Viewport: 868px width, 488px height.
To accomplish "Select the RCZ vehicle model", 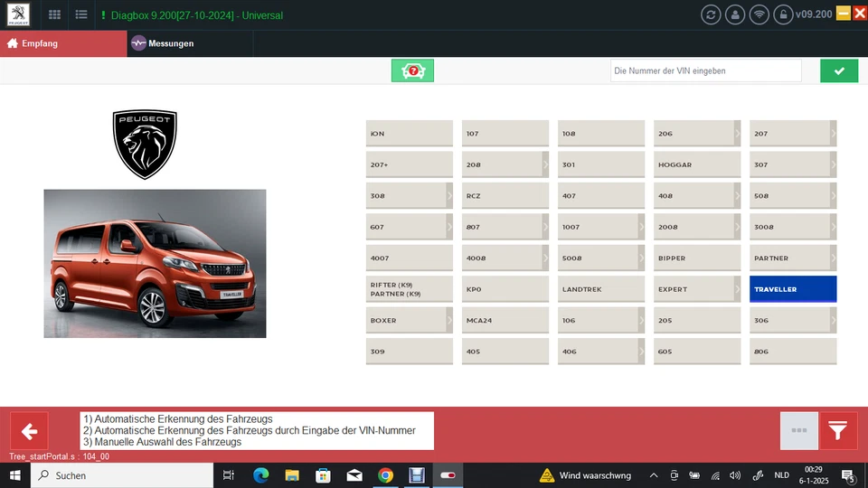I will click(x=505, y=196).
